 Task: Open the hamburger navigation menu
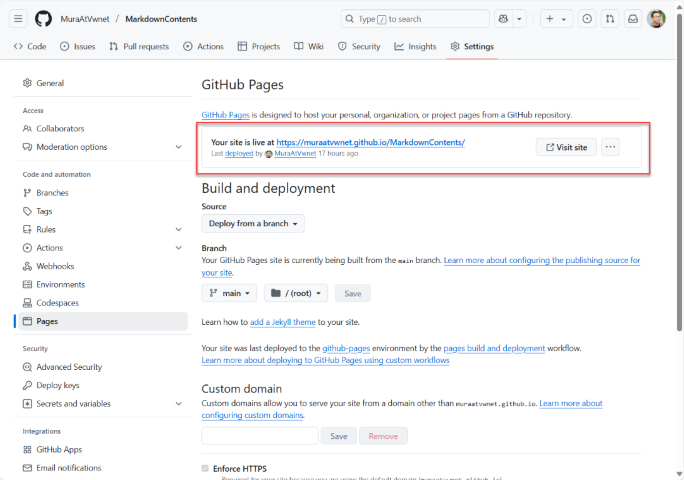[18, 19]
